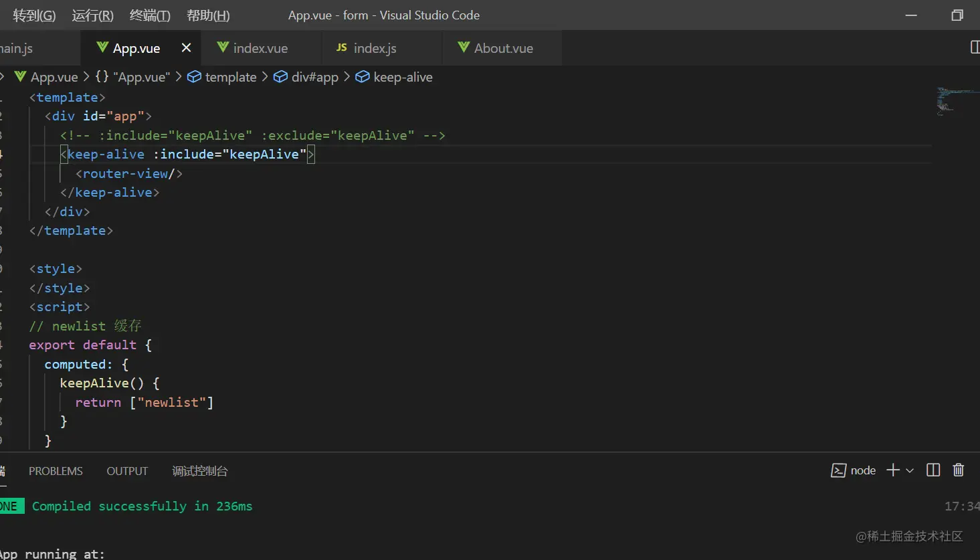Select the node terminal label
The image size is (980, 560).
pyautogui.click(x=862, y=470)
